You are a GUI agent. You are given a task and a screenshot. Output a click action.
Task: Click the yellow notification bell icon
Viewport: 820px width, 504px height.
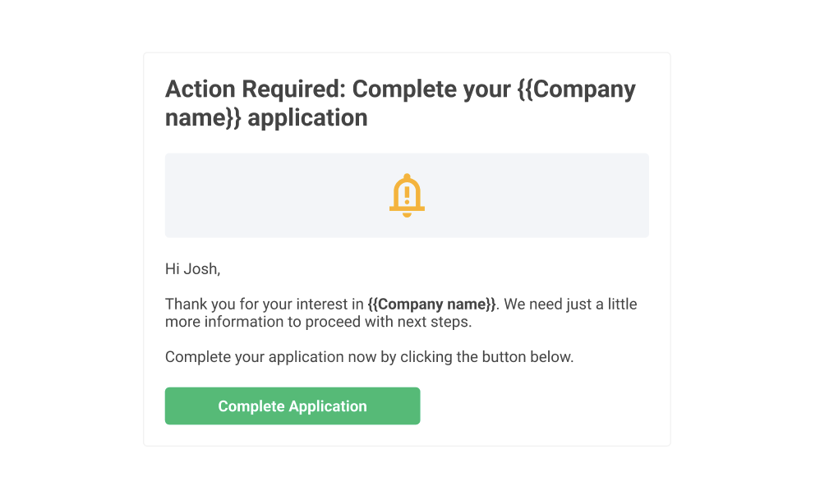click(407, 195)
